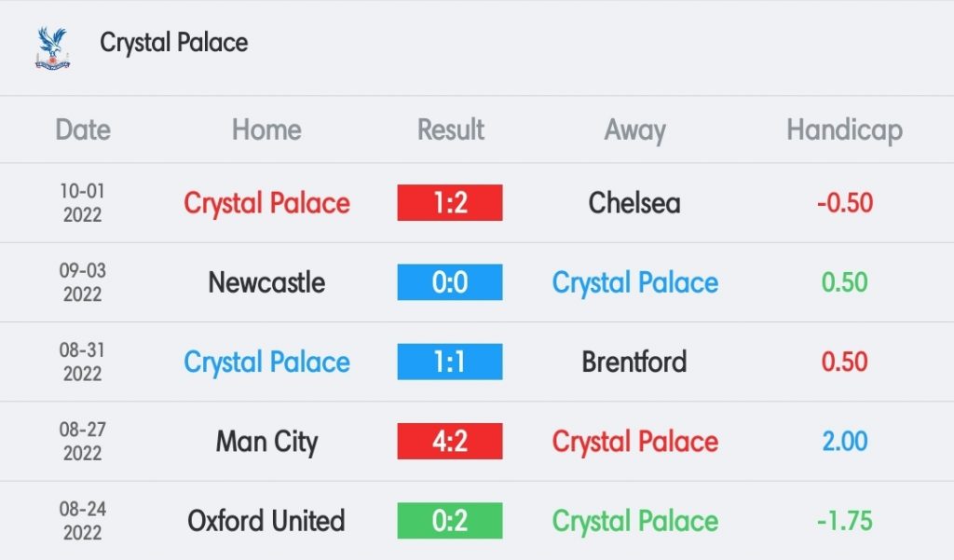
Task: Open the green 0:2 result badge
Action: 450,521
